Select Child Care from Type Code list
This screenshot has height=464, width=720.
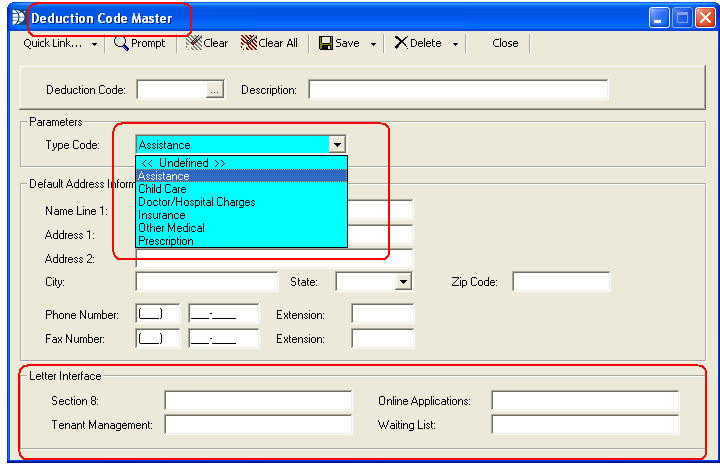click(x=162, y=189)
